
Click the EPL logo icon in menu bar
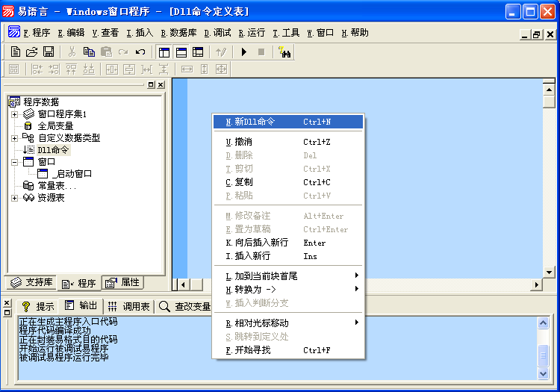point(14,32)
